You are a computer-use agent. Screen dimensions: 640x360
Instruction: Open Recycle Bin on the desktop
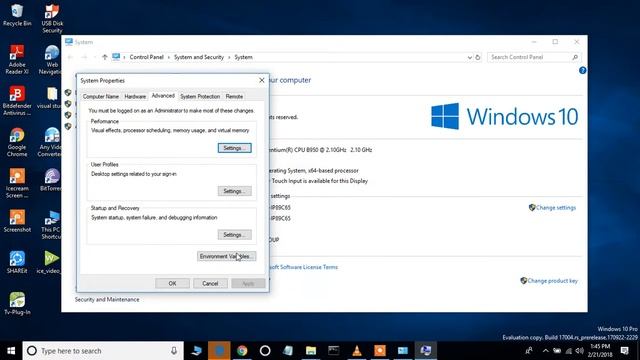(17, 15)
